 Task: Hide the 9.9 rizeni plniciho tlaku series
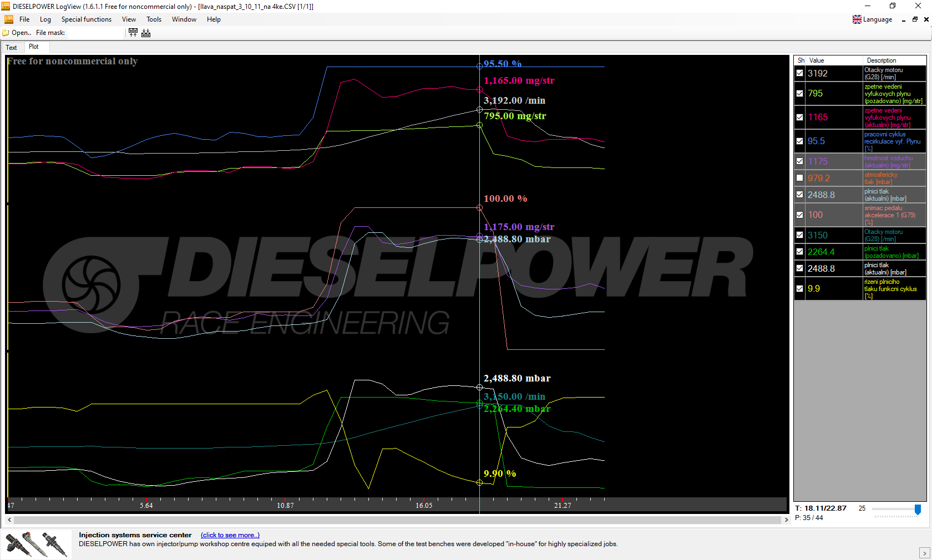[799, 289]
